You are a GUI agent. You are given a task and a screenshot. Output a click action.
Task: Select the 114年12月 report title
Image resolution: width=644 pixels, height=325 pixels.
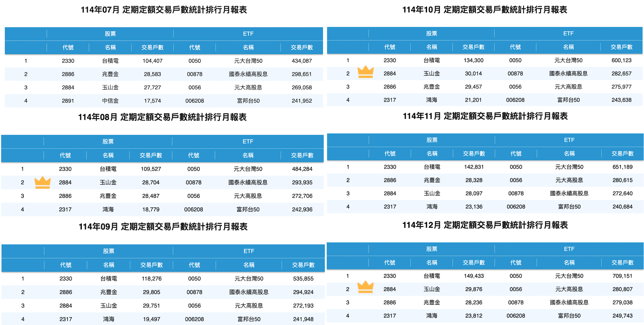[x=485, y=225]
